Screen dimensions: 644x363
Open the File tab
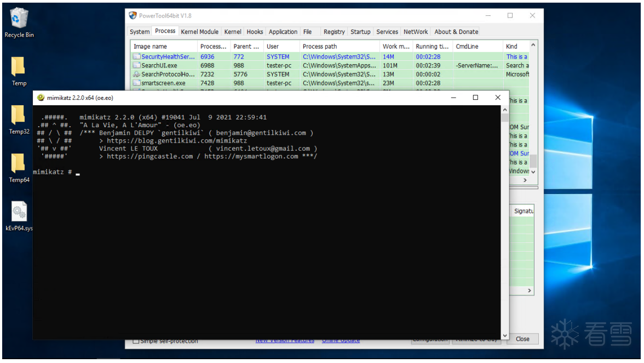308,32
